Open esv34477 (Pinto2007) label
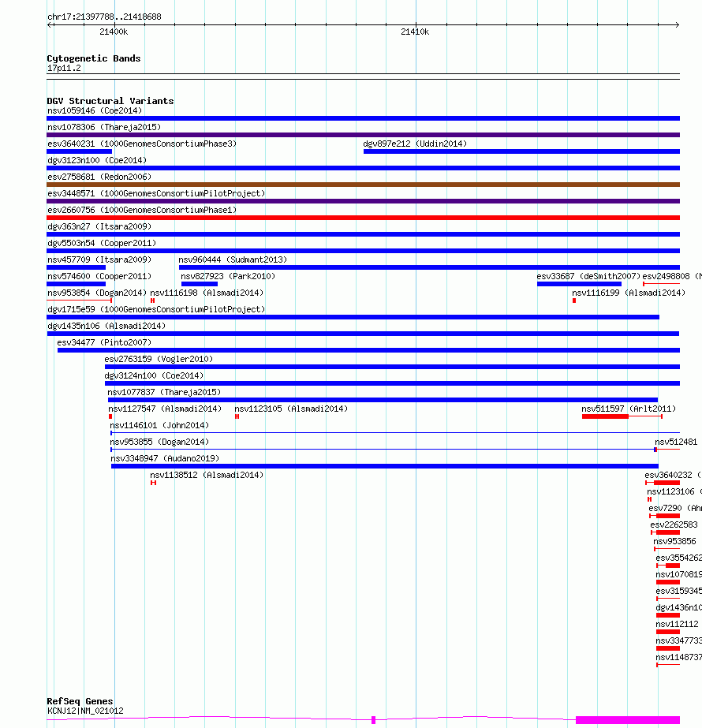The height and width of the screenshot is (728, 702). coord(104,342)
